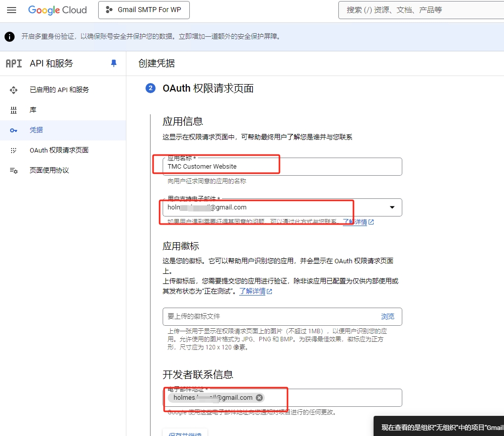Open the 了解详情 link in 应用徽标 section
The image size is (504, 436).
[256, 292]
